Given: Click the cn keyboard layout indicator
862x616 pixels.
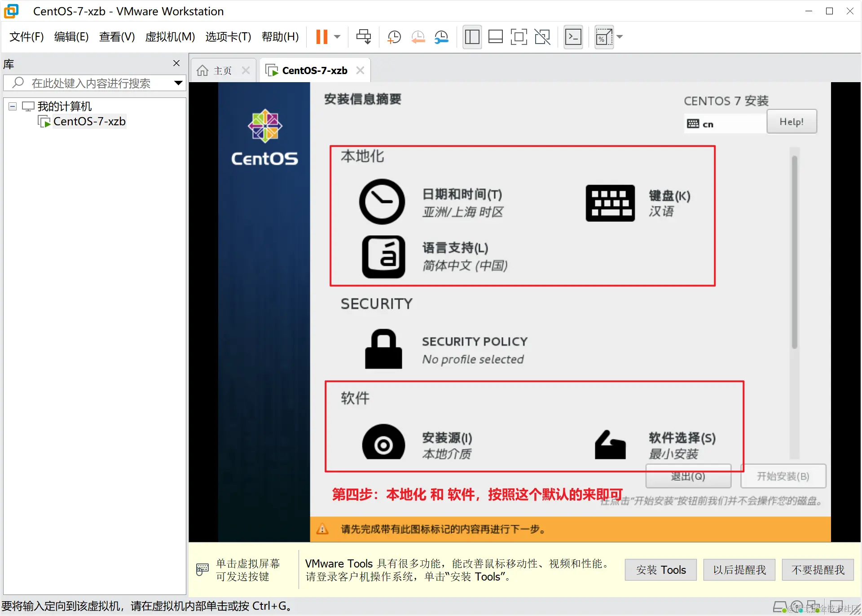Looking at the screenshot, I should (x=725, y=124).
